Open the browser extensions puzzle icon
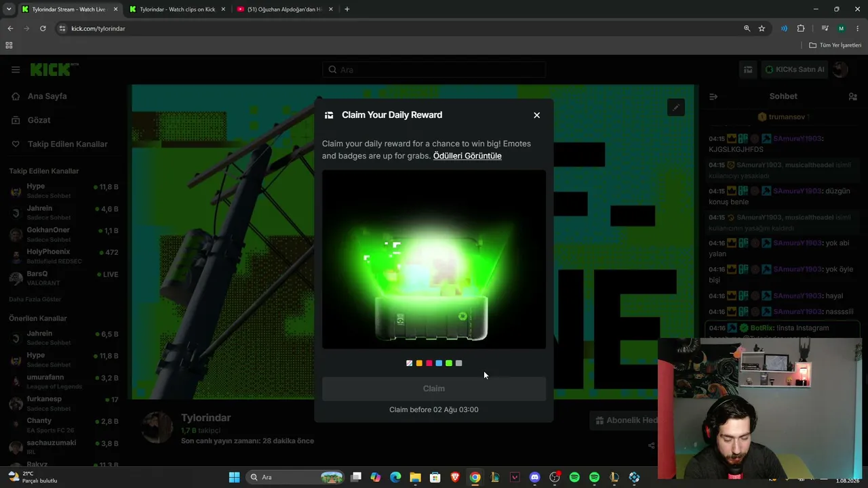The image size is (868, 488). [801, 28]
